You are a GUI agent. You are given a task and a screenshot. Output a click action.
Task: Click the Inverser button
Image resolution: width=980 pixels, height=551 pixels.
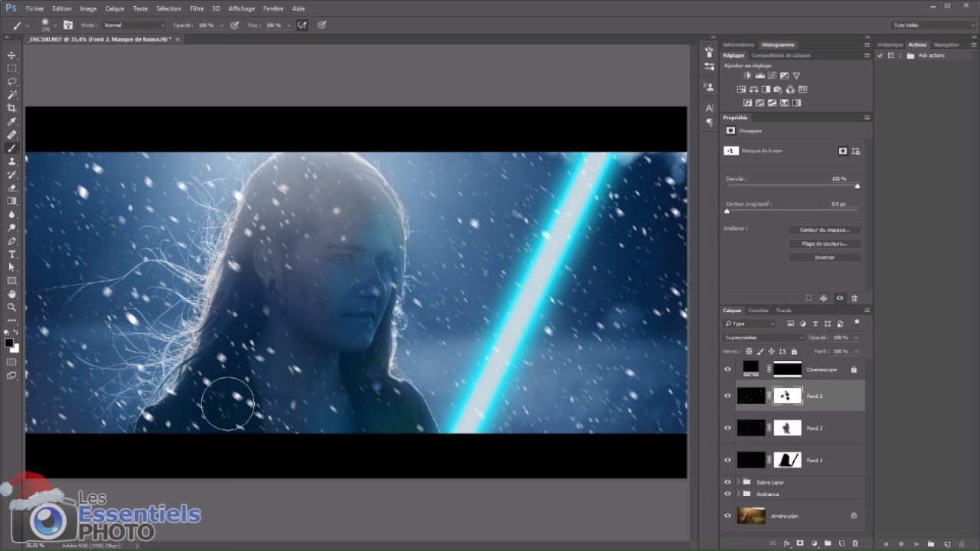825,257
